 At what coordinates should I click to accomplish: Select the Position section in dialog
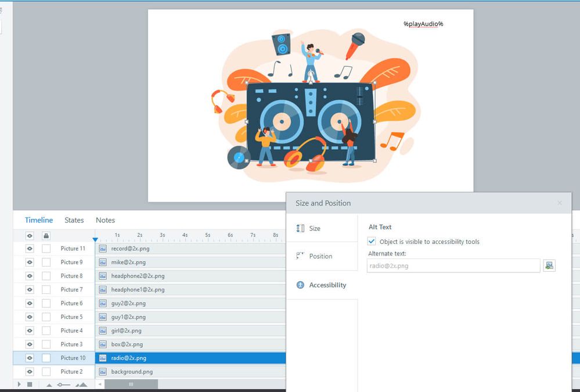(322, 256)
